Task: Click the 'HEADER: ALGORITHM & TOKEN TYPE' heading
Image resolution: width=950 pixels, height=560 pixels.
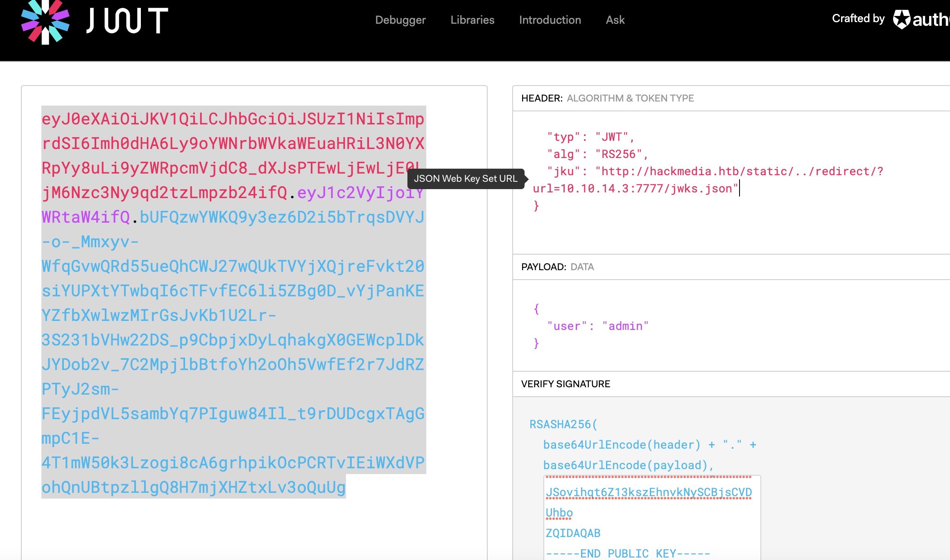Action: click(x=607, y=98)
